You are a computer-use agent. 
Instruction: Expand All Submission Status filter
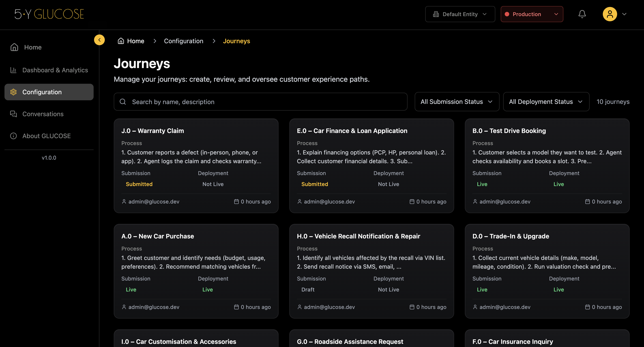(x=457, y=102)
